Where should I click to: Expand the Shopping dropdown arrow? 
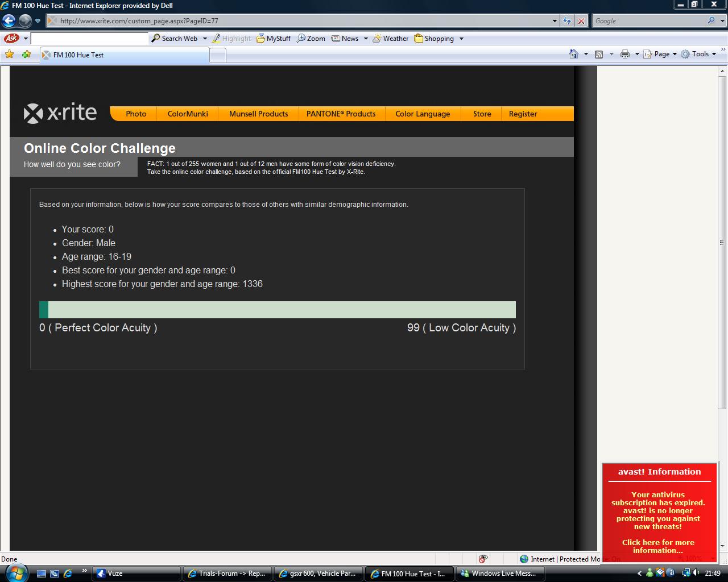coord(461,39)
